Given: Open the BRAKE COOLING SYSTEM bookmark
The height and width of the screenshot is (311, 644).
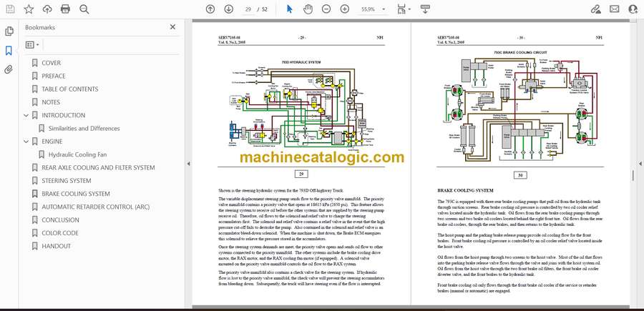Looking at the screenshot, I should [x=75, y=194].
